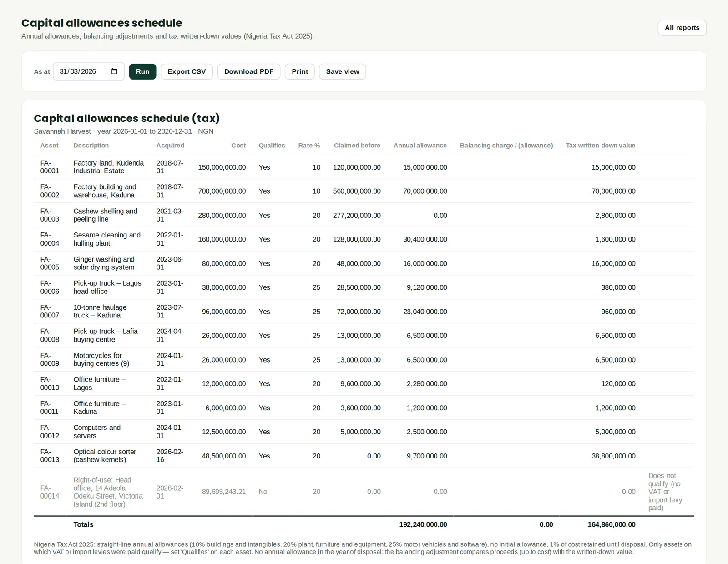Image resolution: width=728 pixels, height=564 pixels.
Task: Select the Cashew shelling and peeling line row
Action: coord(364,215)
